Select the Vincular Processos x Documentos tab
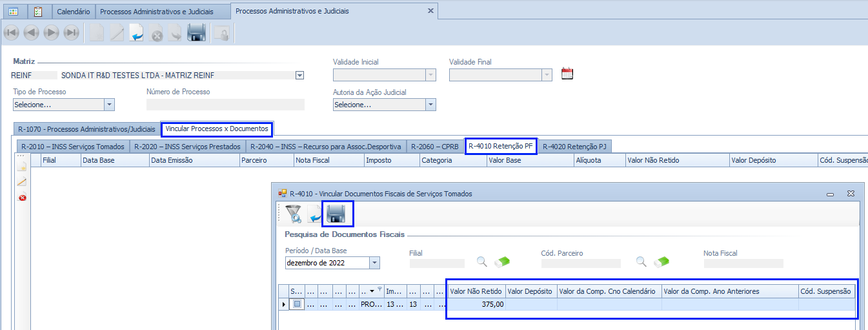The image size is (868, 330). click(x=217, y=129)
